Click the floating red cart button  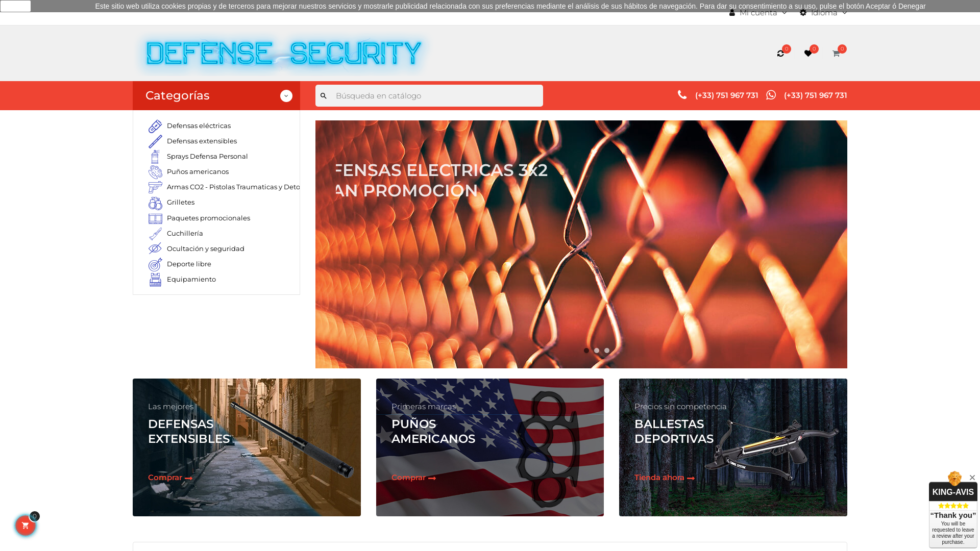[x=26, y=525]
